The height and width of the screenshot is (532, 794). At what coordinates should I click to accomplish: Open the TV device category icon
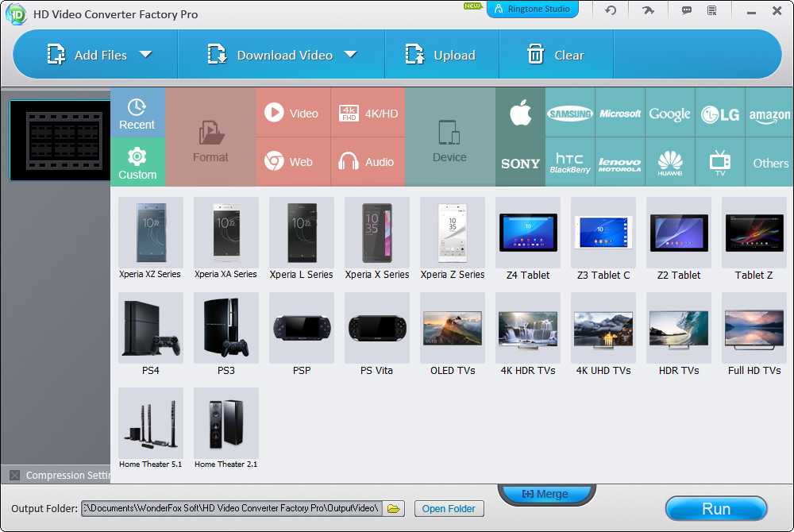coord(720,162)
